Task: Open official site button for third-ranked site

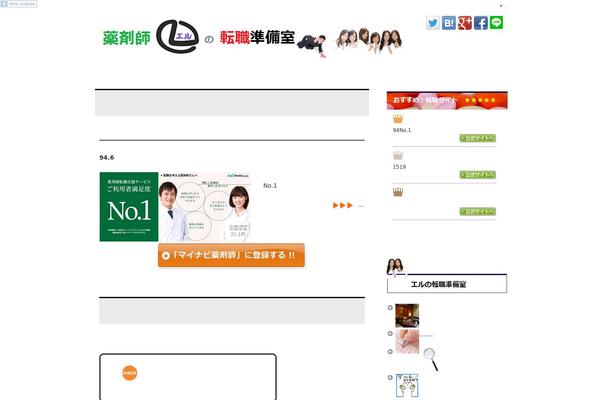Action: [x=478, y=212]
